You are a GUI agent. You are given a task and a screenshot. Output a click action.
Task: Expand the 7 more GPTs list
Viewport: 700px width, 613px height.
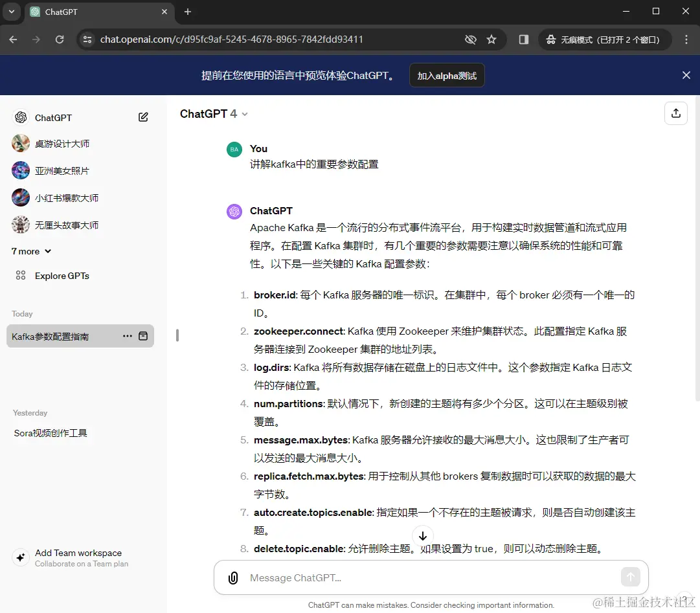point(31,251)
